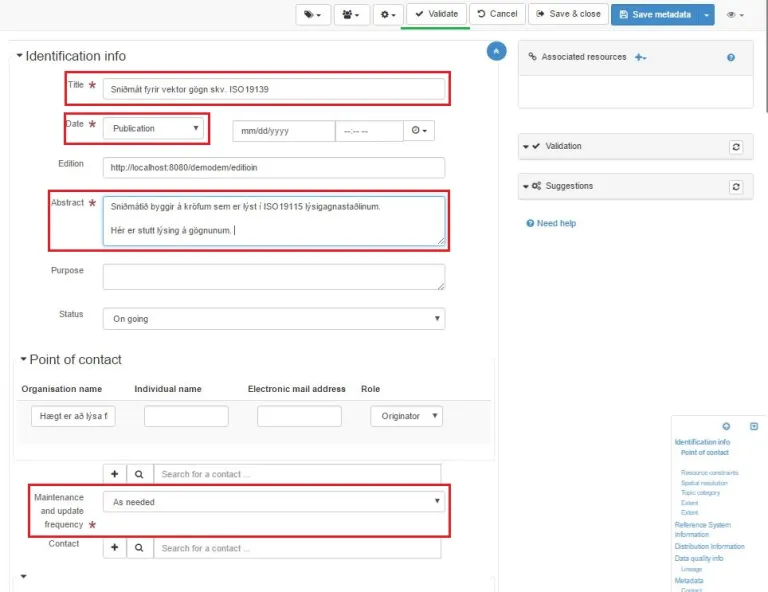Add an associated resource with the plus icon

click(x=640, y=58)
